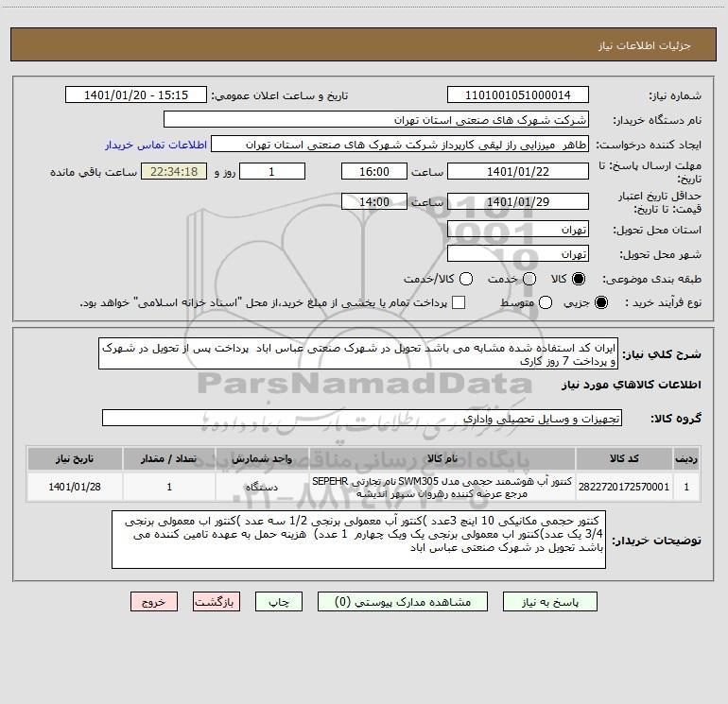728x704 pixels.
Task: Click the response deadline time 16:00 field
Action: (x=374, y=171)
